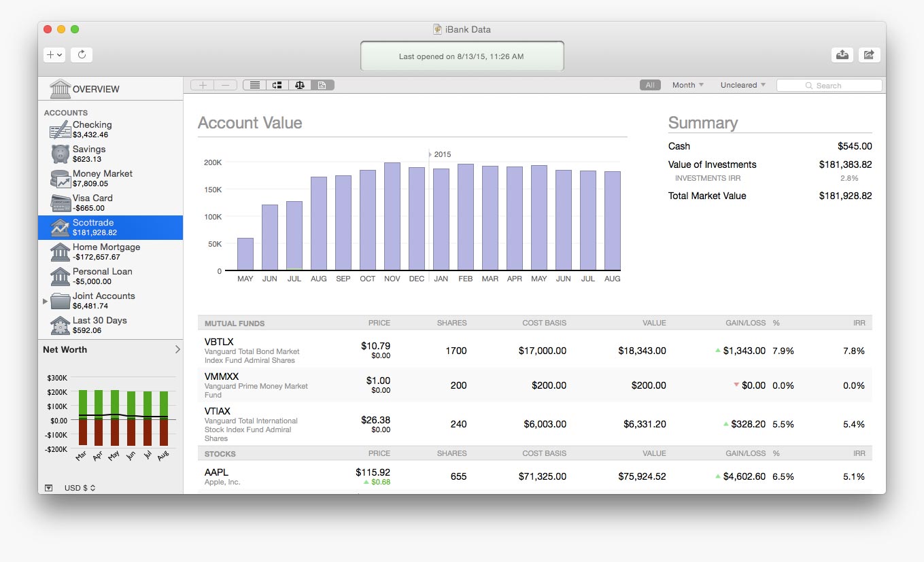Expand the Joint Accounts group triangle
924x562 pixels.
(x=46, y=300)
